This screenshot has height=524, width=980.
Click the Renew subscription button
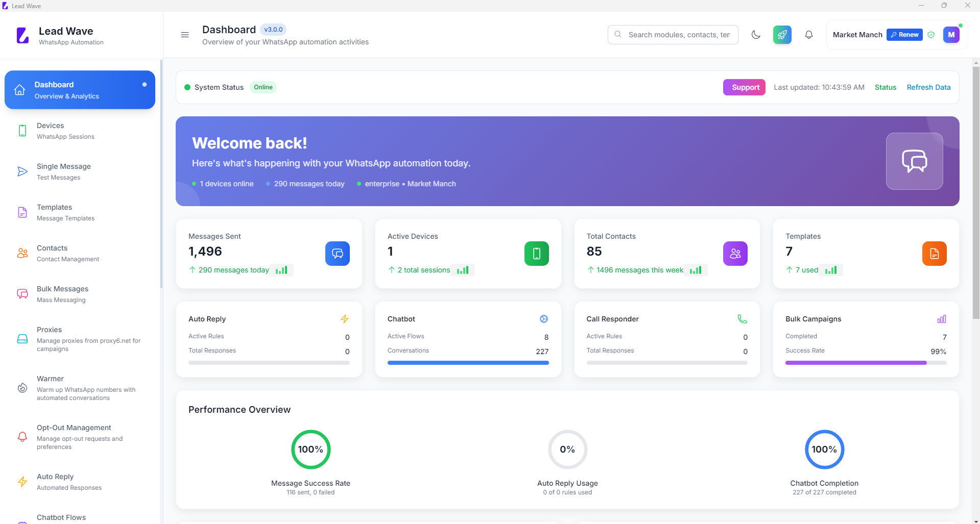[904, 34]
